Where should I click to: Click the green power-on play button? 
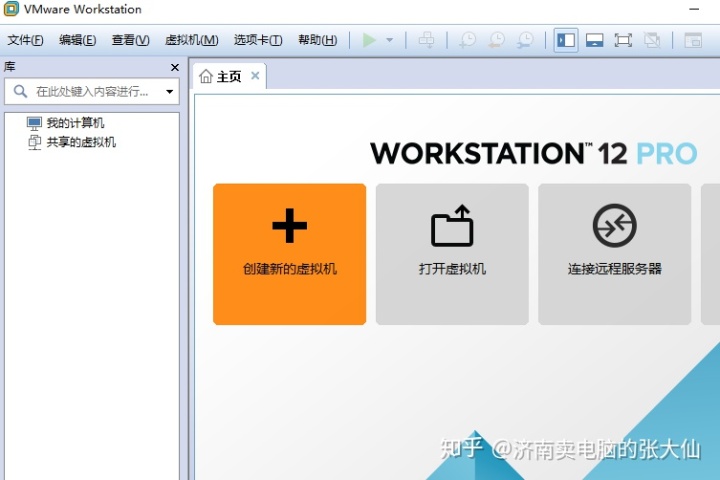(x=369, y=40)
